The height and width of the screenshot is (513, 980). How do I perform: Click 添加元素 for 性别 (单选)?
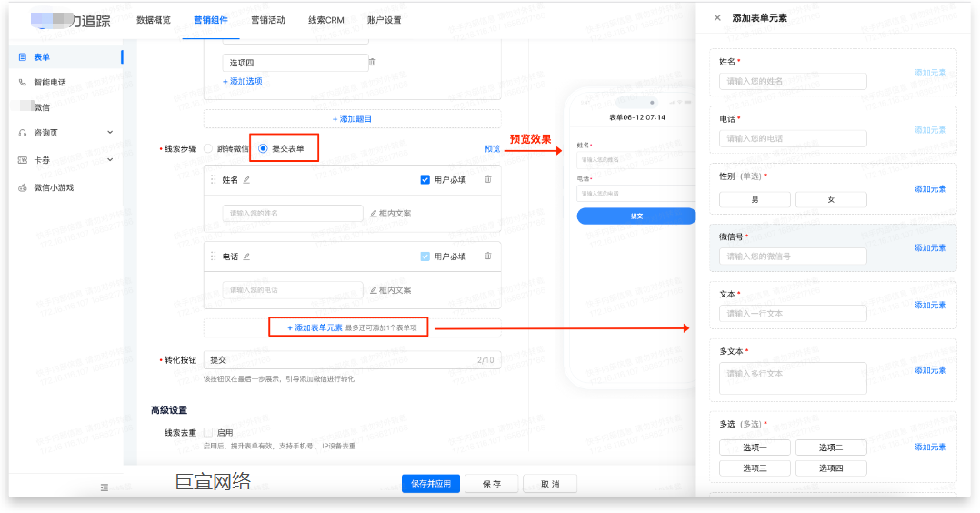pyautogui.click(x=930, y=189)
